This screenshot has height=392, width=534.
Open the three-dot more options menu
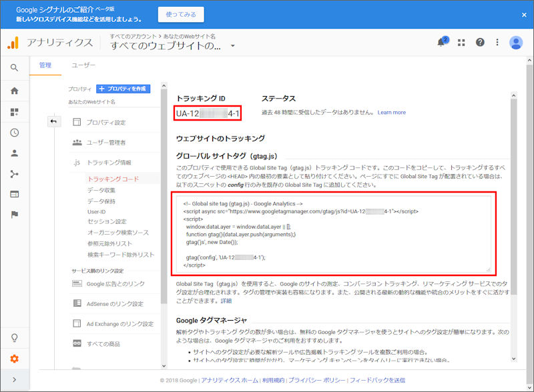[497, 42]
